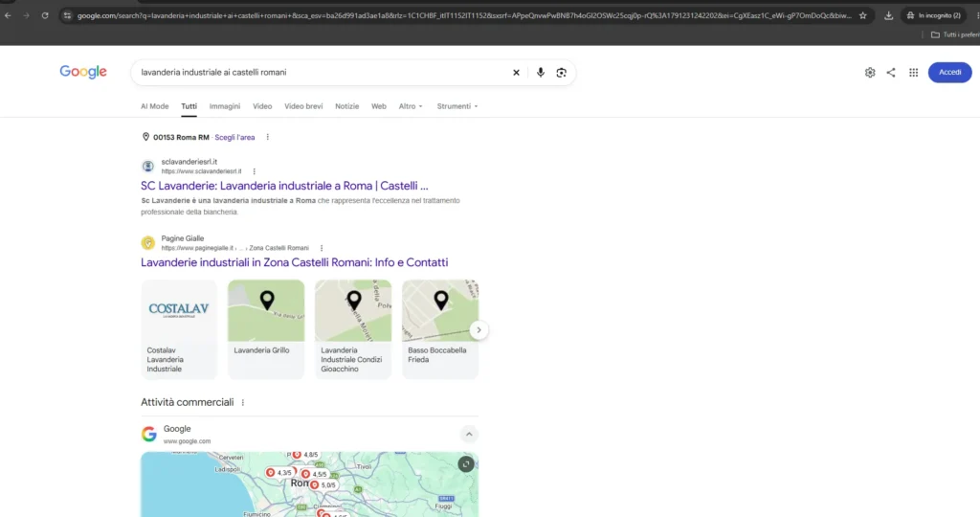Open Lavanderia Industriale Condizi Gioacchino card
This screenshot has height=517, width=980.
point(353,328)
